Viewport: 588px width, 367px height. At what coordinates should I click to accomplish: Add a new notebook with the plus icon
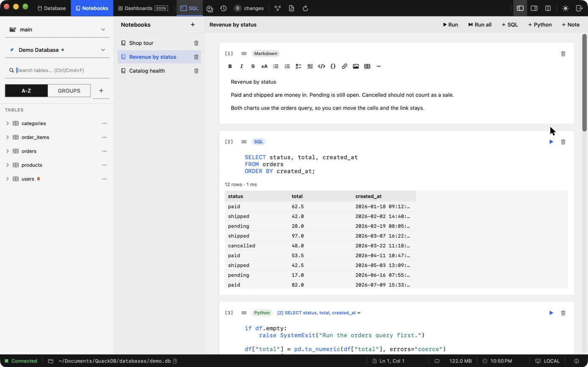click(193, 25)
